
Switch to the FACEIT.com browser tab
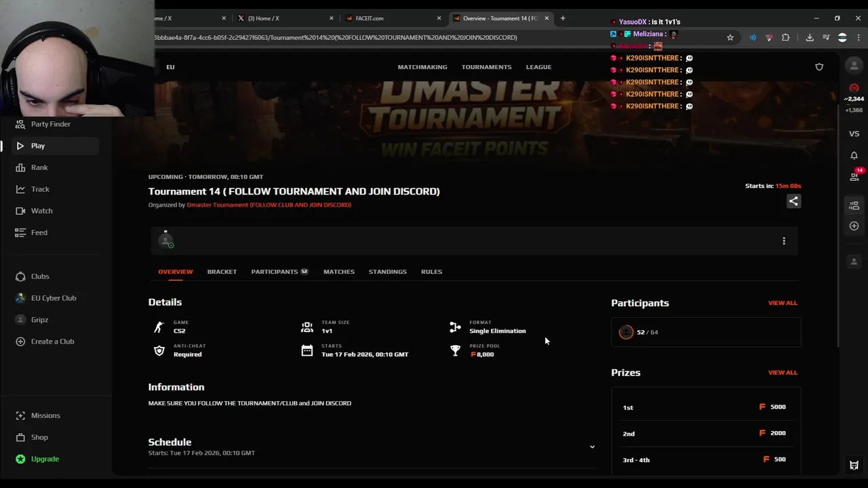392,18
